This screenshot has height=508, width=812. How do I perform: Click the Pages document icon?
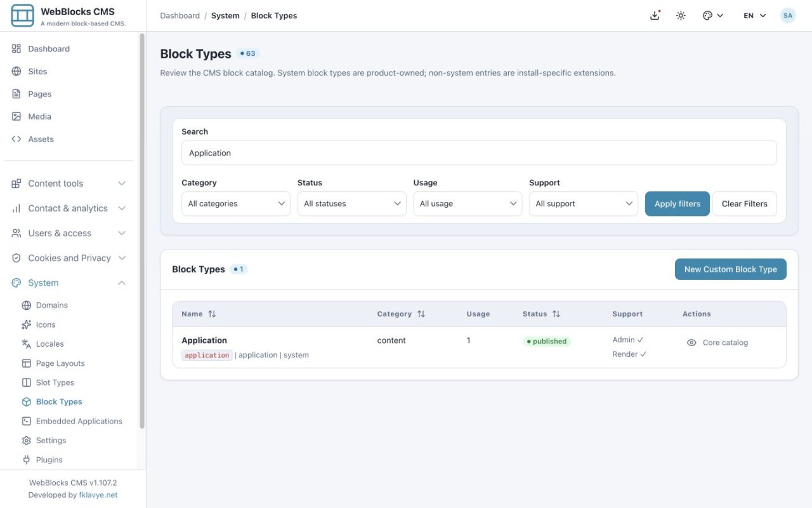click(x=16, y=94)
